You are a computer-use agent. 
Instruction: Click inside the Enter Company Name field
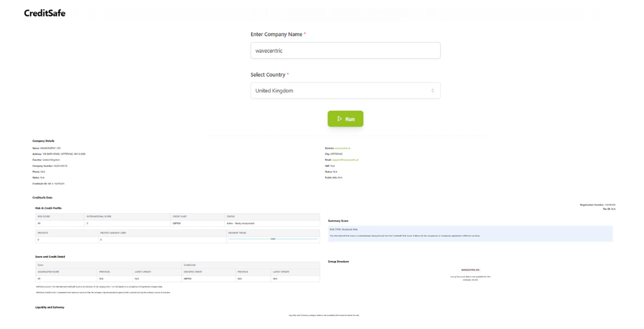tap(345, 50)
